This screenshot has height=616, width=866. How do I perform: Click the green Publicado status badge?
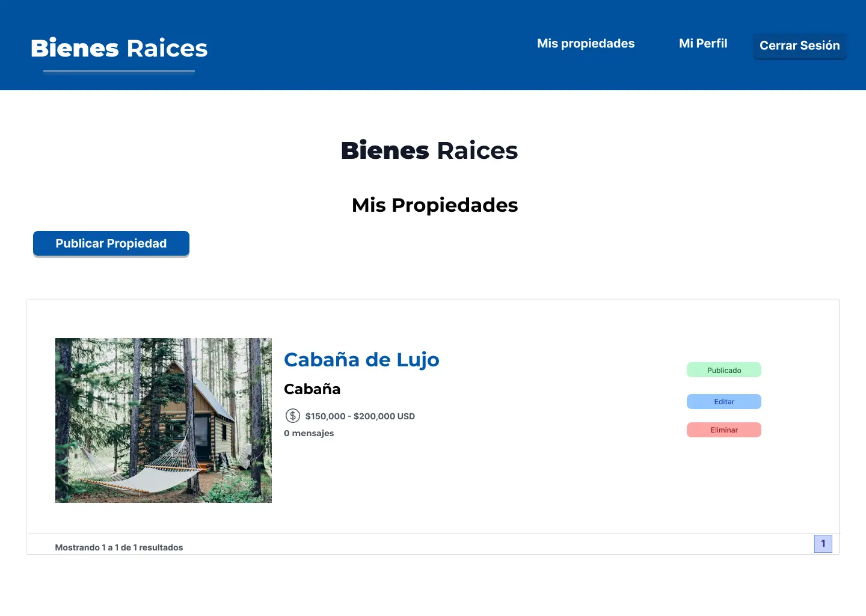click(723, 369)
